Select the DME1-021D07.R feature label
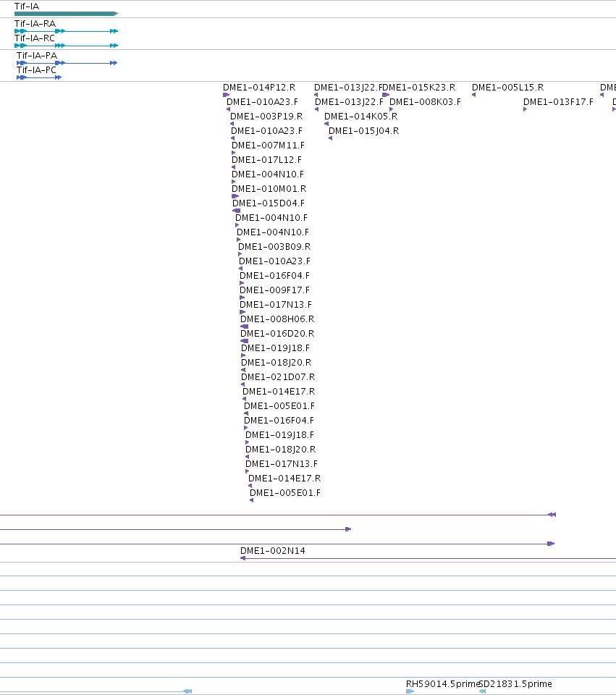 coord(278,377)
